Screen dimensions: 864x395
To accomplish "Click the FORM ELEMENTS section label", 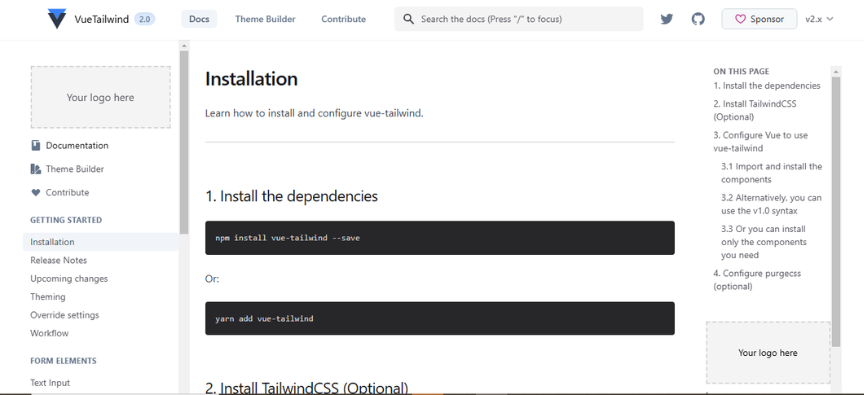I will [x=63, y=361].
